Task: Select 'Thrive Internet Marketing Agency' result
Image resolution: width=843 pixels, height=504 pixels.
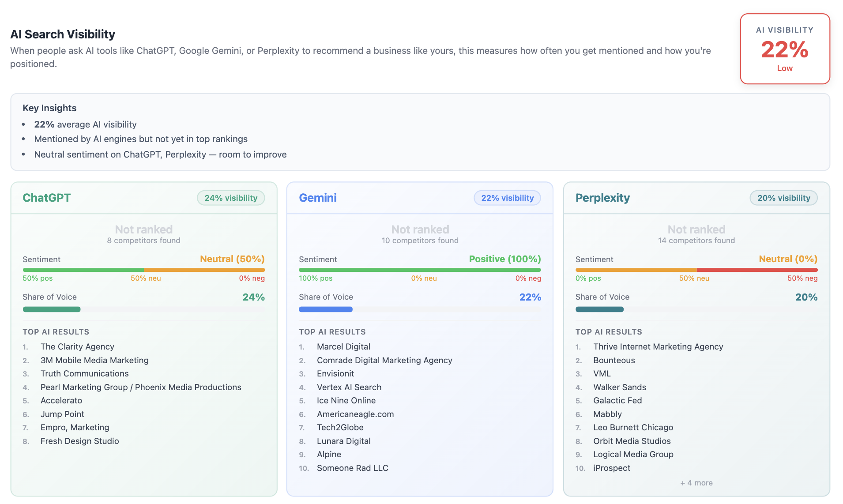Action: pyautogui.click(x=658, y=347)
